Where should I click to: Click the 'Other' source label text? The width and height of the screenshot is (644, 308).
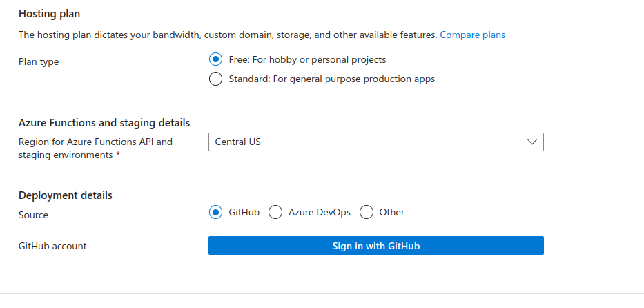[x=391, y=212]
